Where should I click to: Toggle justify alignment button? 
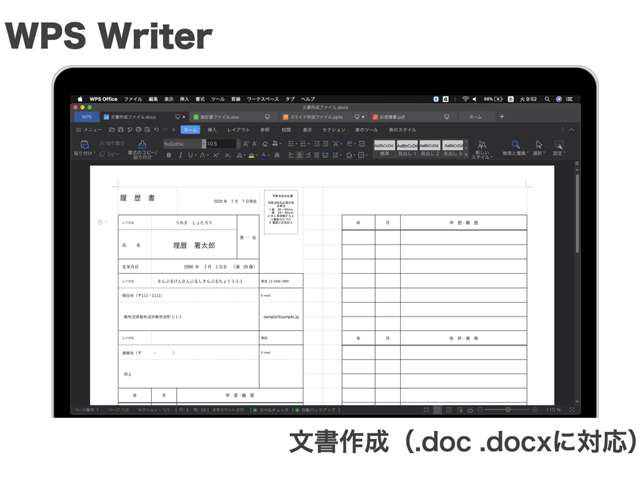tap(316, 155)
